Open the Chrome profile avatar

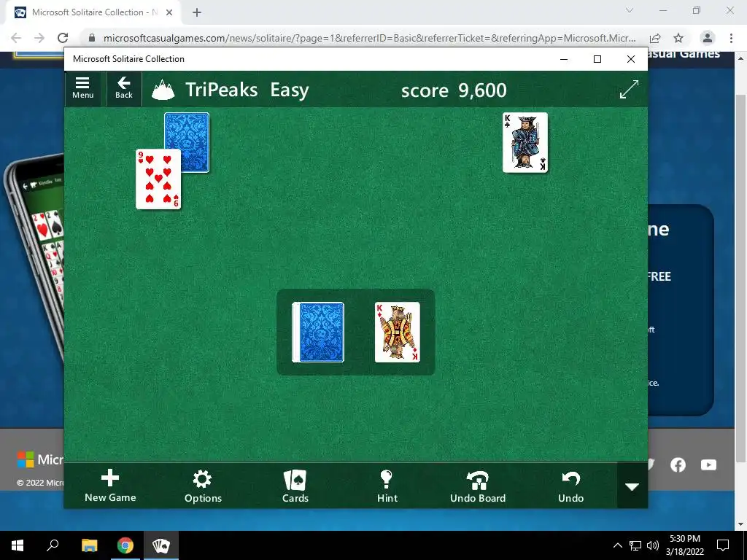tap(708, 38)
